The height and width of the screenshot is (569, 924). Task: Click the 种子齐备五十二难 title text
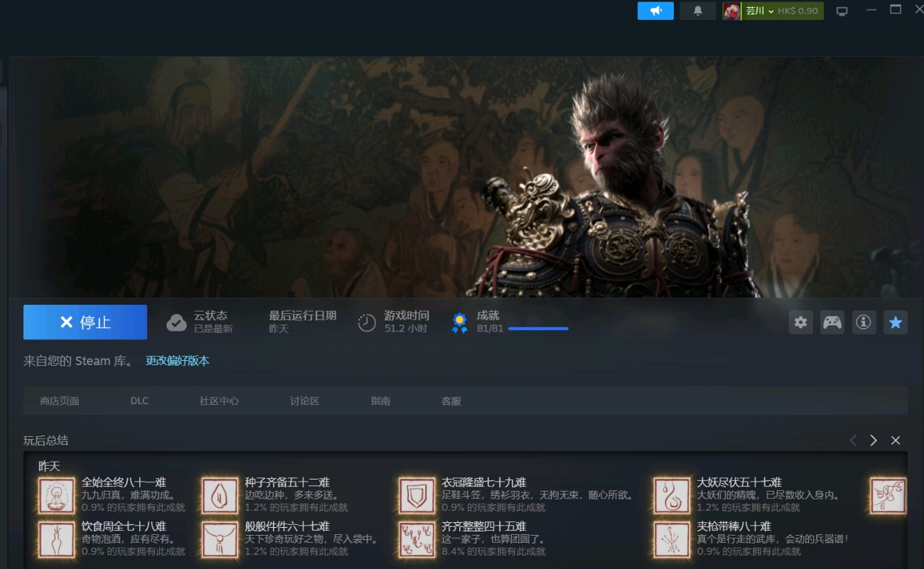point(287,482)
